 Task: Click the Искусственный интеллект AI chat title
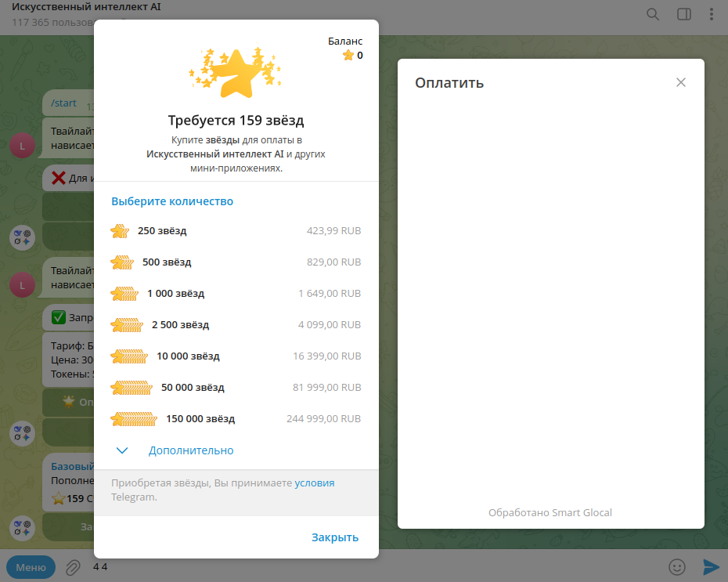[x=86, y=7]
